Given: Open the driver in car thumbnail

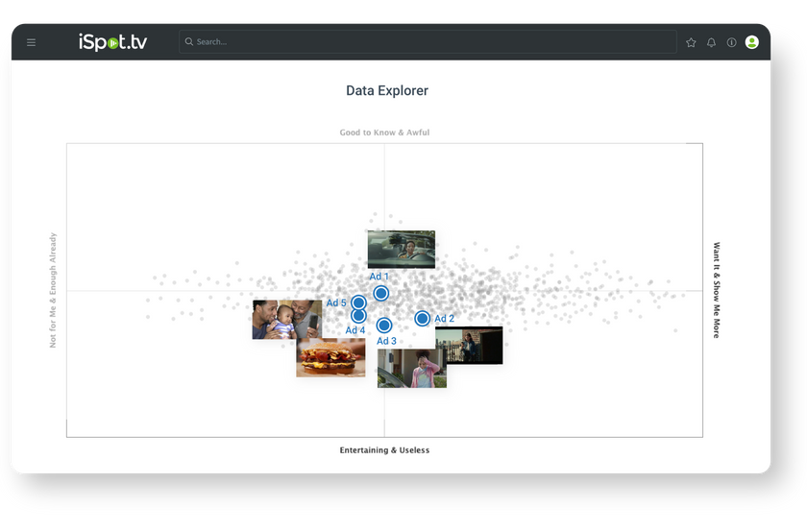Looking at the screenshot, I should point(401,249).
